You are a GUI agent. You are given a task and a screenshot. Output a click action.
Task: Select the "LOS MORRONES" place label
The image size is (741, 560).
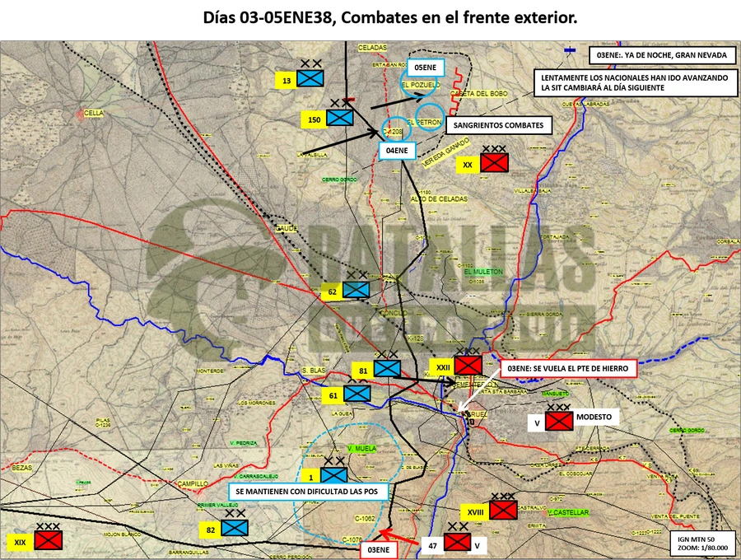[x=257, y=403]
